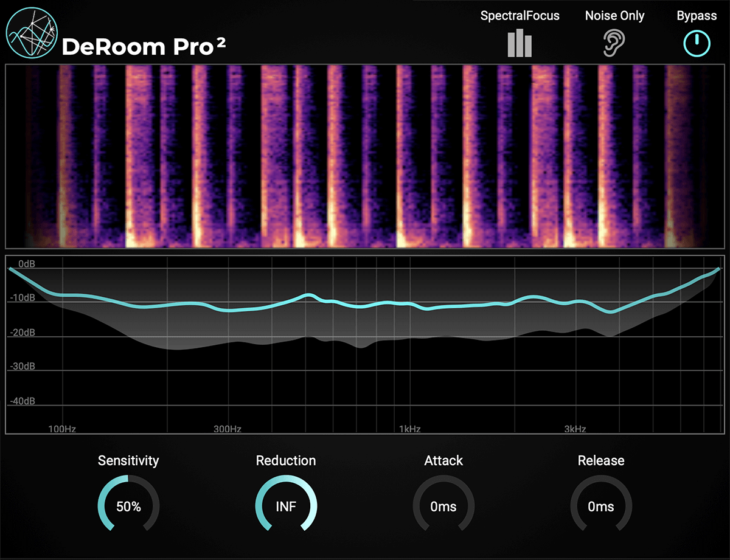Adjust the Sensitivity control at 50%

click(x=128, y=505)
